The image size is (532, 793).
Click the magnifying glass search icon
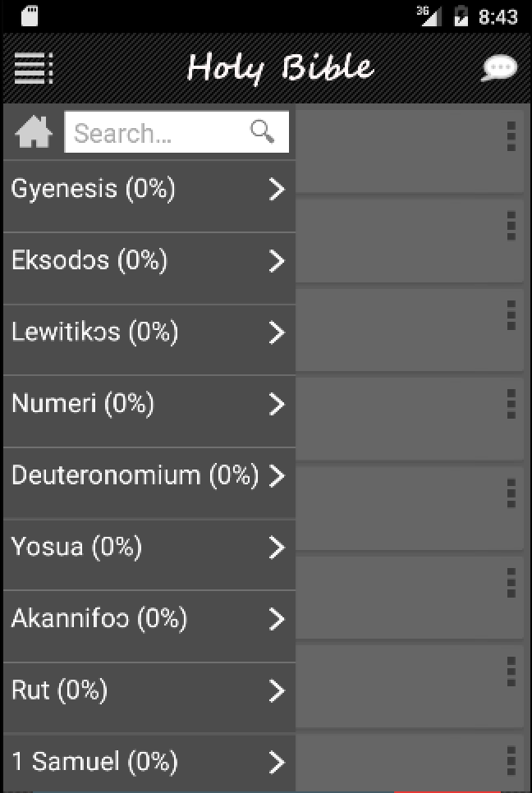[263, 131]
